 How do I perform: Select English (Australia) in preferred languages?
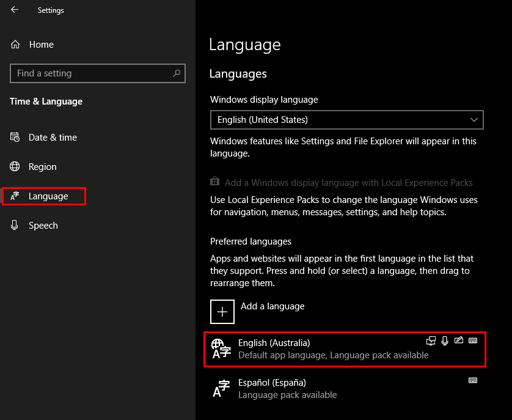345,349
